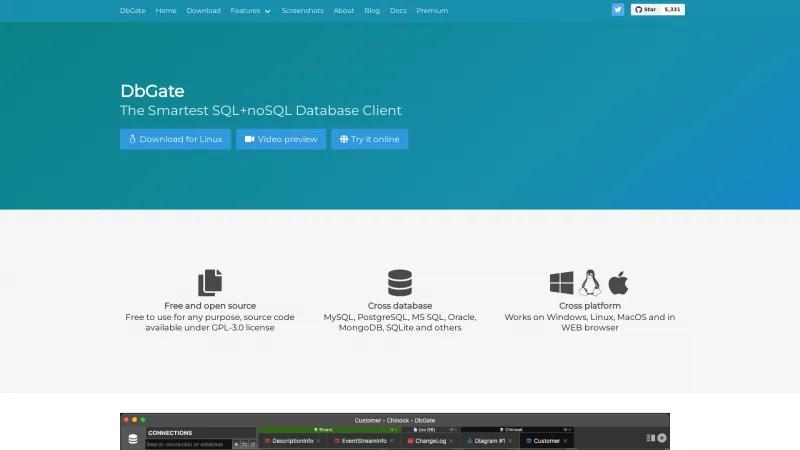Viewport: 800px width, 450px height.
Task: Click the Cross database heading
Action: coord(400,306)
